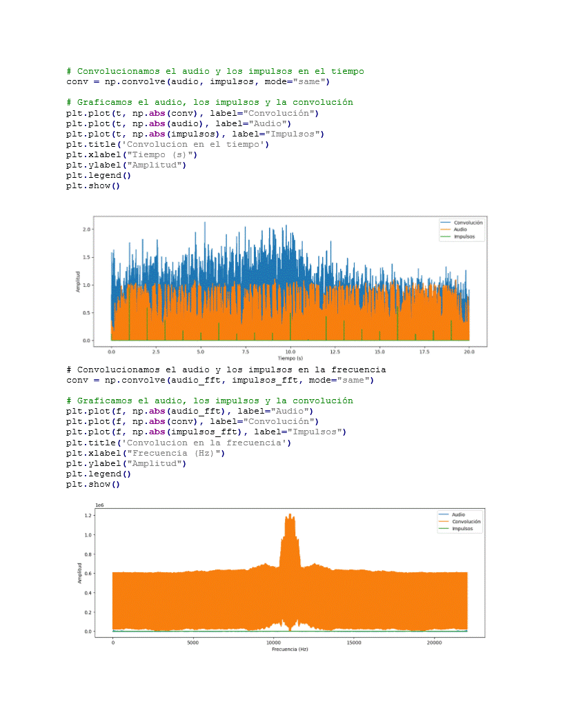
Task: Click the plt.title('Convolucion en la frecuencia') line
Action: [179, 443]
